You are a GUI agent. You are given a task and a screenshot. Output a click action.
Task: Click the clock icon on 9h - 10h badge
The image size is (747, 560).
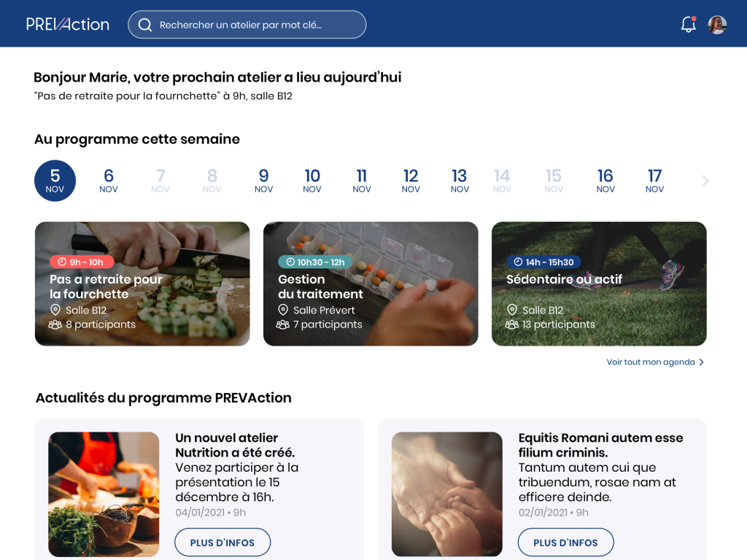[62, 262]
